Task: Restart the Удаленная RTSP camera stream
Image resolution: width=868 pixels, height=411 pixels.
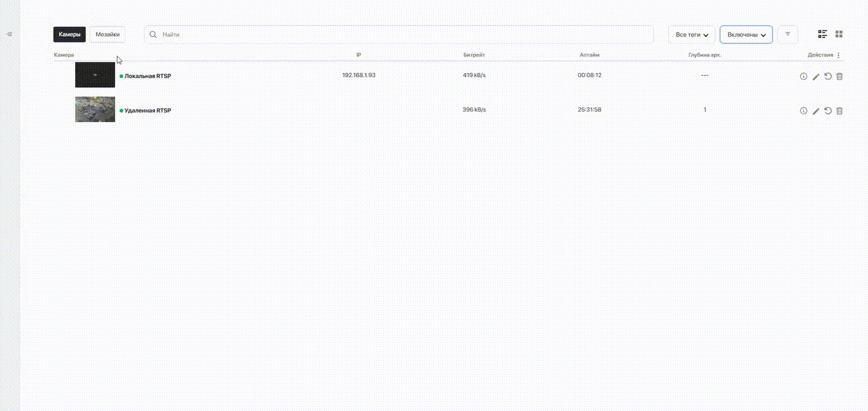Action: [828, 111]
